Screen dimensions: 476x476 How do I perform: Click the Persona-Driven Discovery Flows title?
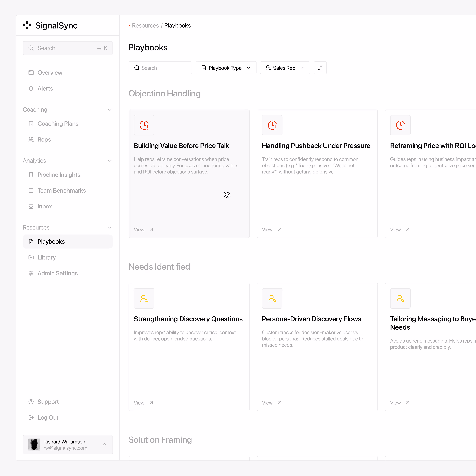[312, 319]
